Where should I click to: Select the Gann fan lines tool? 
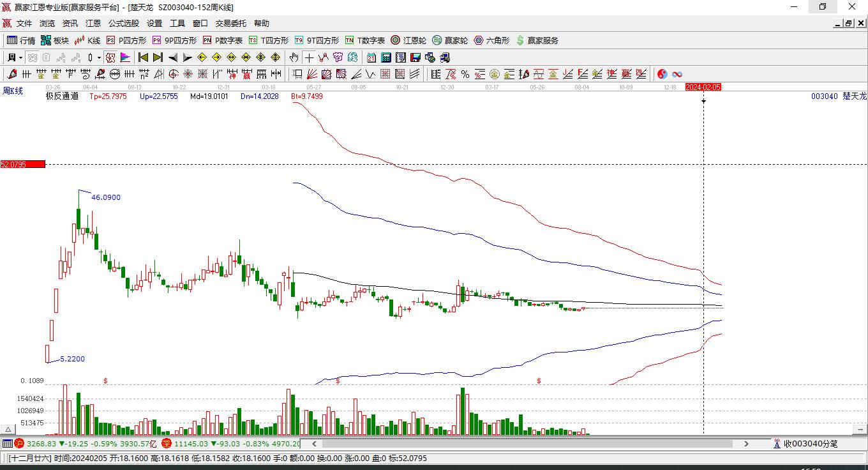312,74
